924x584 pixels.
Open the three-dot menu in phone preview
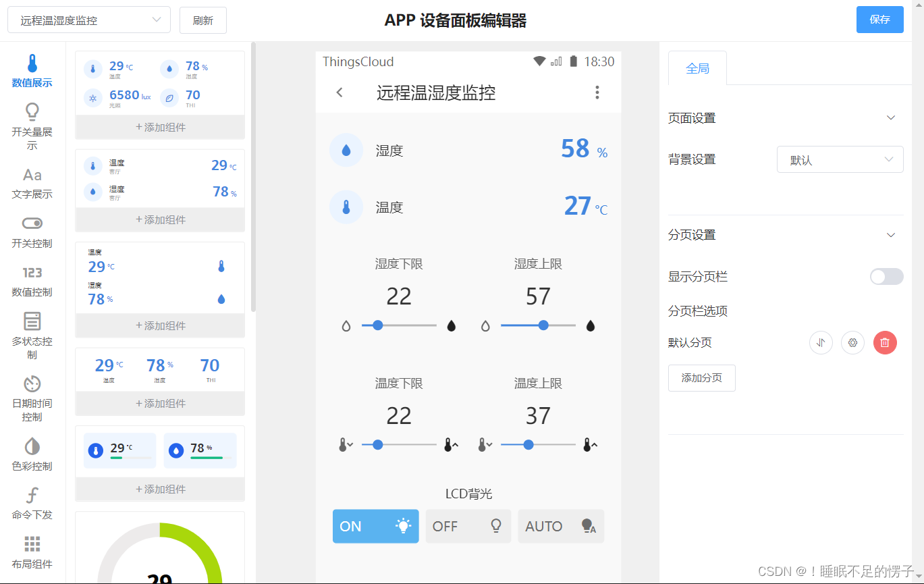(x=597, y=92)
